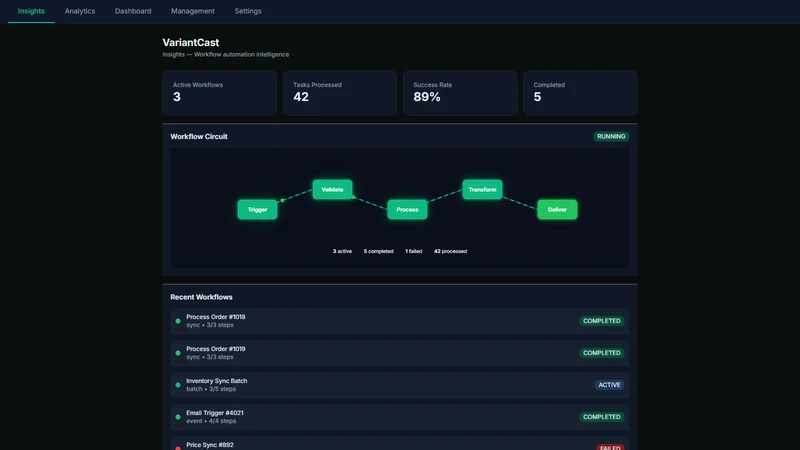
Task: Select the Transform node
Action: 482,189
